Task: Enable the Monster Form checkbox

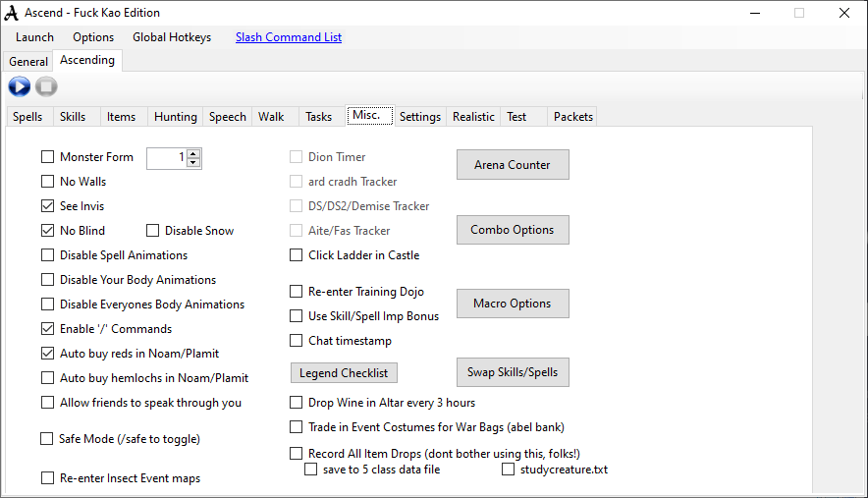Action: [x=48, y=157]
